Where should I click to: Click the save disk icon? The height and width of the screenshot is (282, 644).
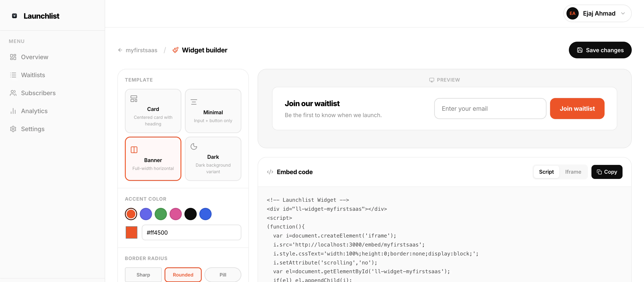click(x=580, y=50)
